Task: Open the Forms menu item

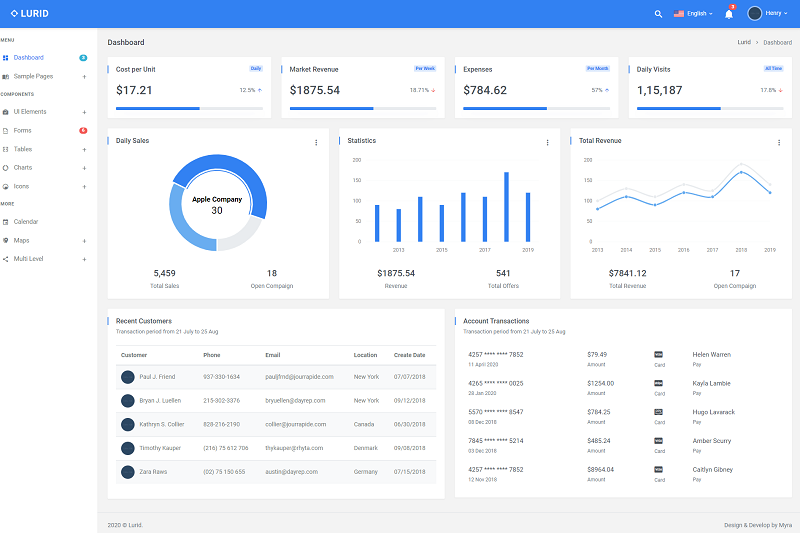Action: (x=23, y=131)
